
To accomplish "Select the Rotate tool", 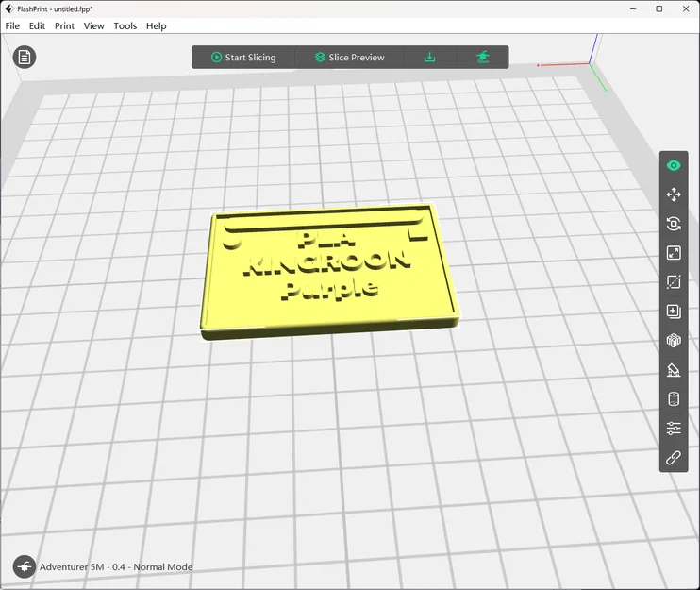I will point(674,224).
